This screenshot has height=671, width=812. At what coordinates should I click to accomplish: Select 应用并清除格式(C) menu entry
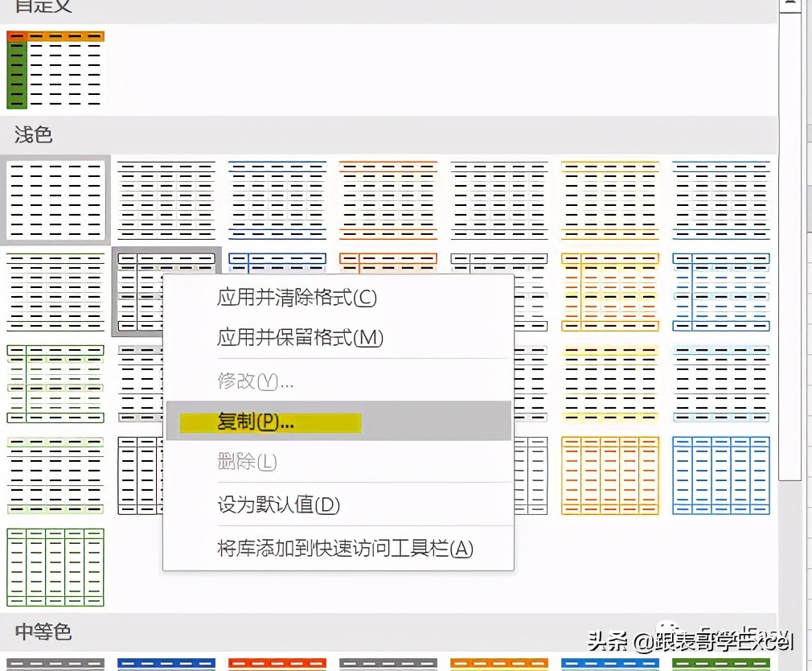pos(338,298)
